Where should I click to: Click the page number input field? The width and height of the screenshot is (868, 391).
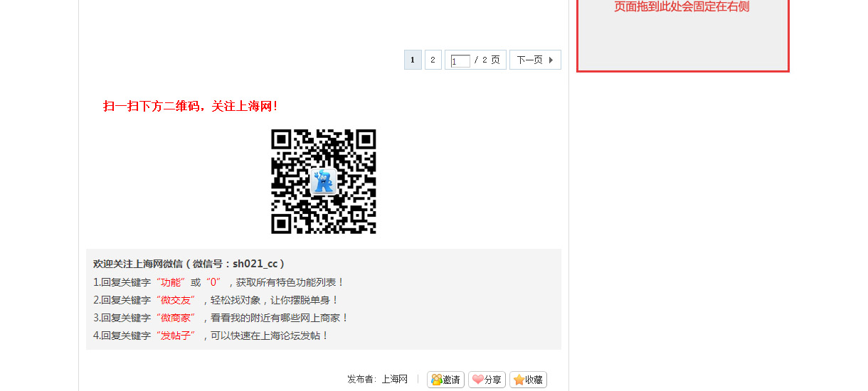pyautogui.click(x=460, y=61)
